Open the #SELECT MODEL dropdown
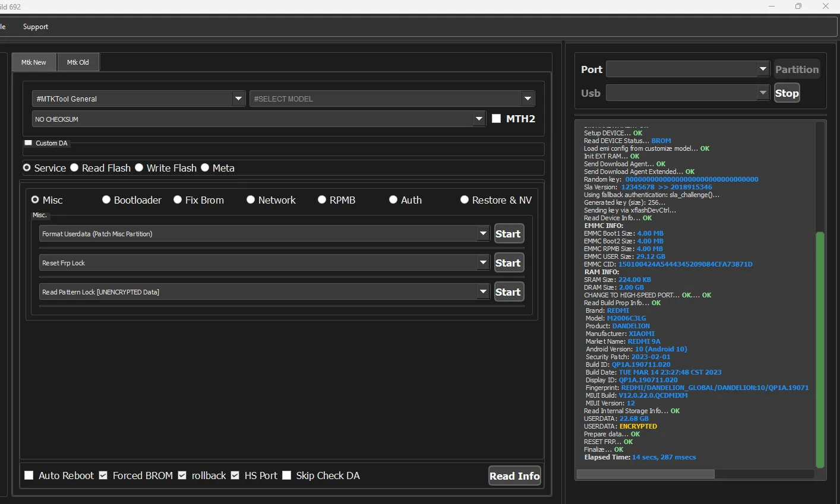This screenshot has width=840, height=504. click(392, 99)
